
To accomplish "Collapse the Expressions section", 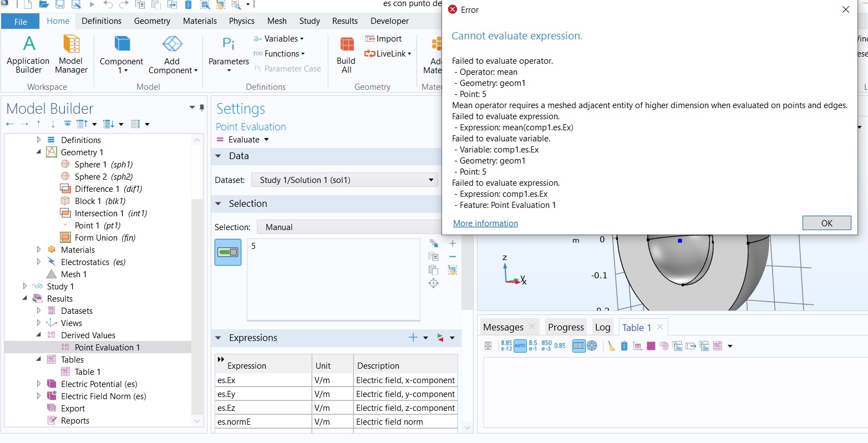I will tap(219, 338).
